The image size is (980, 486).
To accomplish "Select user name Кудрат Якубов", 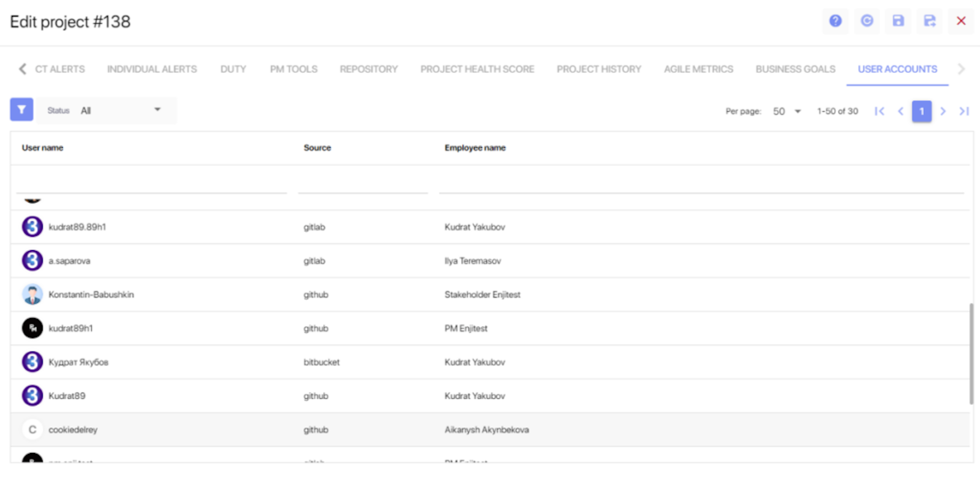I will [x=78, y=362].
